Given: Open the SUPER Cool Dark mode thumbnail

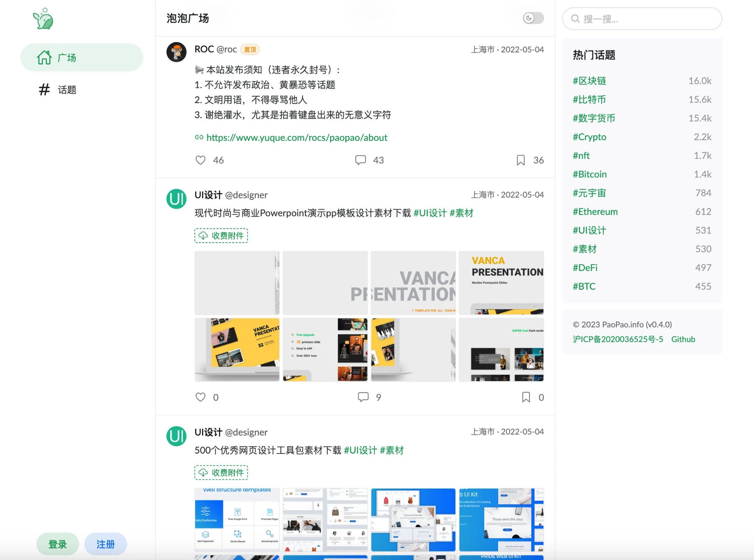Looking at the screenshot, I should click(501, 349).
